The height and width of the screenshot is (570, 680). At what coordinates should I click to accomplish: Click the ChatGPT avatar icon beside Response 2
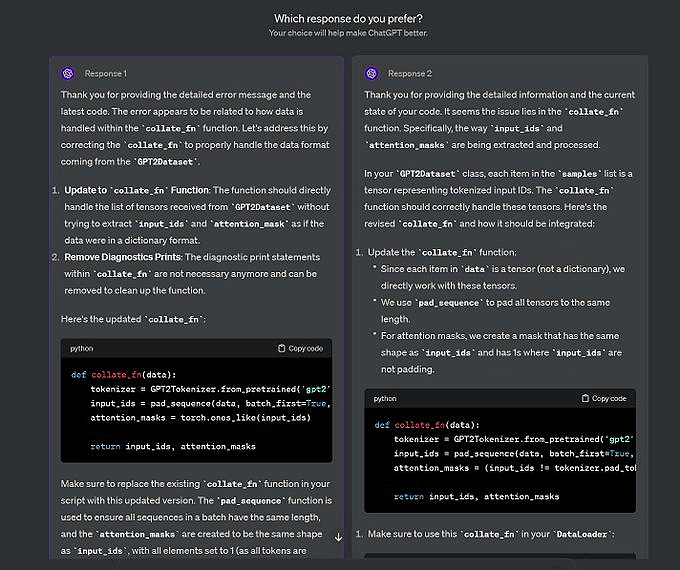[371, 73]
